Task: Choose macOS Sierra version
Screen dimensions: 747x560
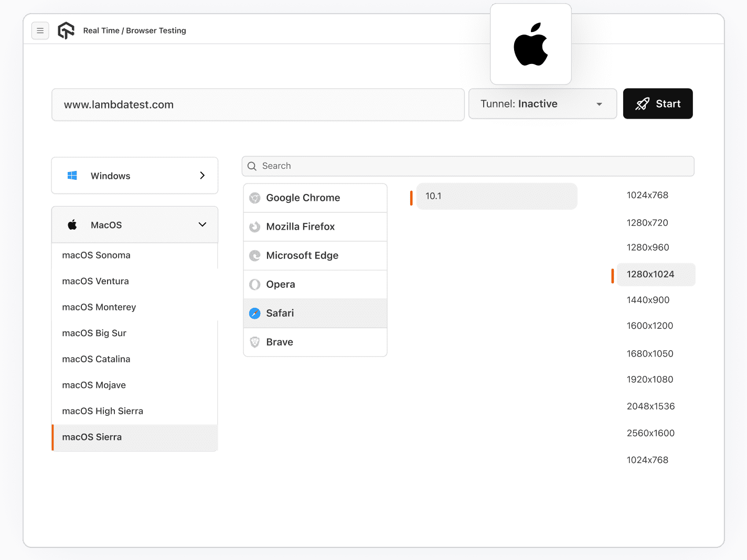Action: (92, 437)
